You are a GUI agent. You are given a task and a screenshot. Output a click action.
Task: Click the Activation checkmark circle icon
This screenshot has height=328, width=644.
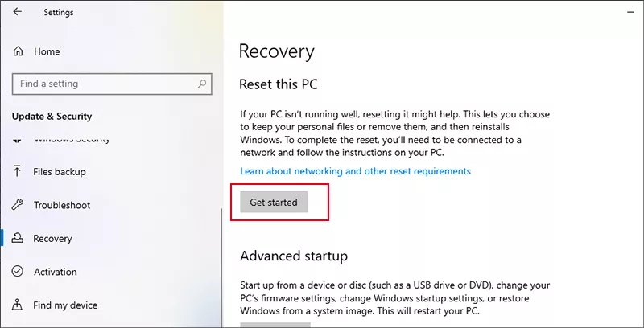tap(18, 272)
